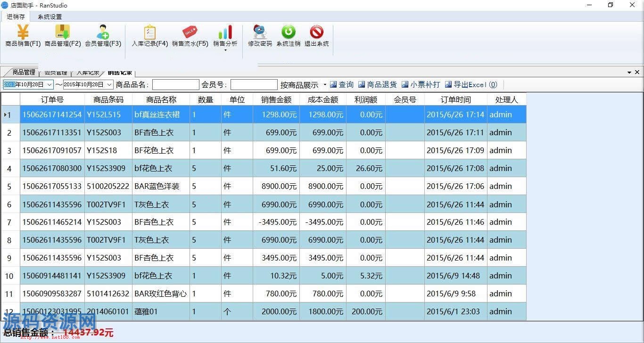Switch to the 系统设置 ribbon tab
This screenshot has width=644, height=343.
50,16
